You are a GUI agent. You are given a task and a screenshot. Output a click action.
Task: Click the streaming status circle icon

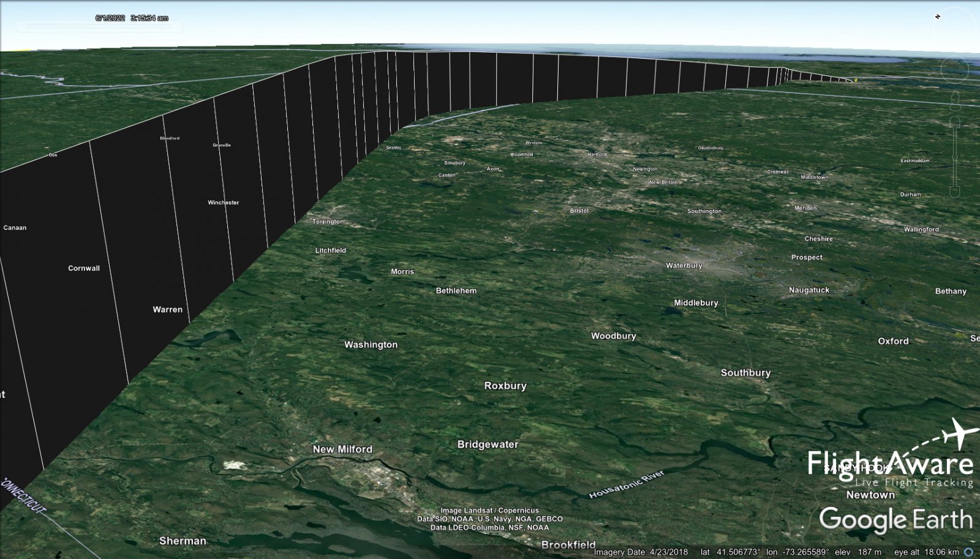click(x=968, y=552)
